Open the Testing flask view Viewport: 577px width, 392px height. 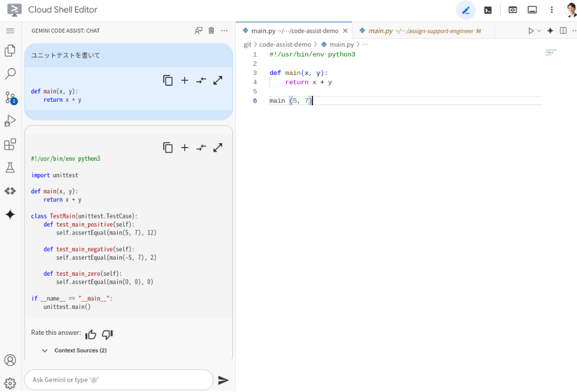tap(10, 168)
